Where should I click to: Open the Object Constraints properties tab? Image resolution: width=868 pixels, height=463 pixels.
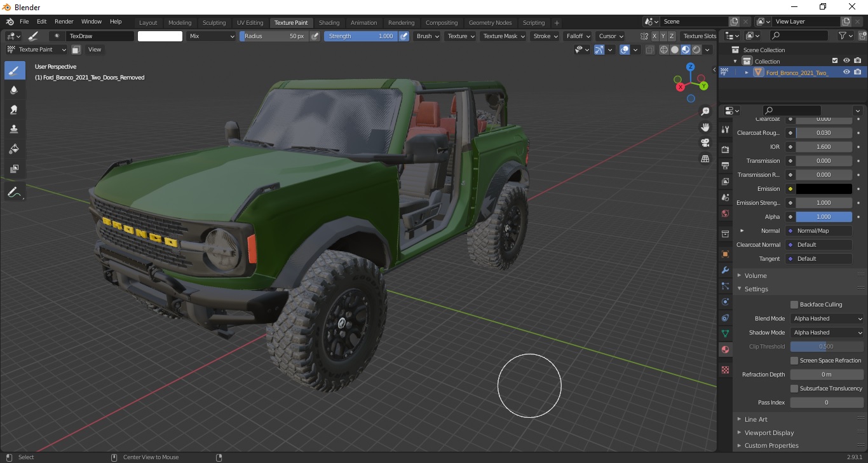[725, 317]
